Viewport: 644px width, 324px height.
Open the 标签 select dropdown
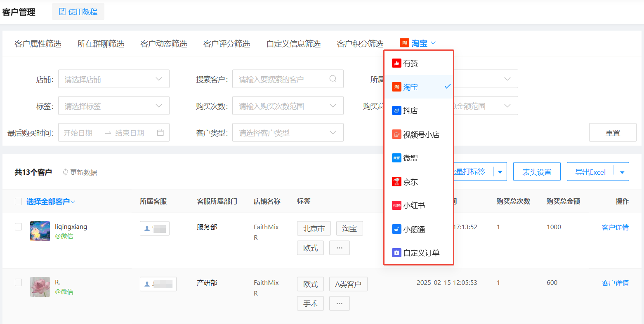pyautogui.click(x=114, y=106)
